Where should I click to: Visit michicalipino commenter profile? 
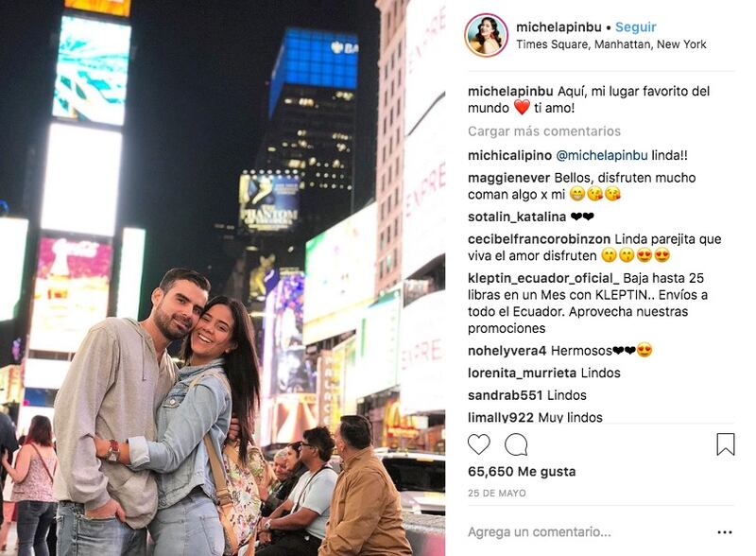coord(509,155)
